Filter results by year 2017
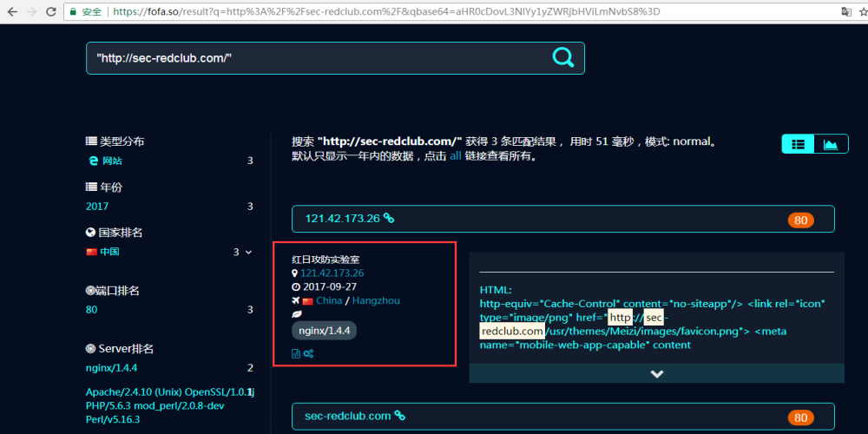868x434 pixels. click(x=97, y=207)
